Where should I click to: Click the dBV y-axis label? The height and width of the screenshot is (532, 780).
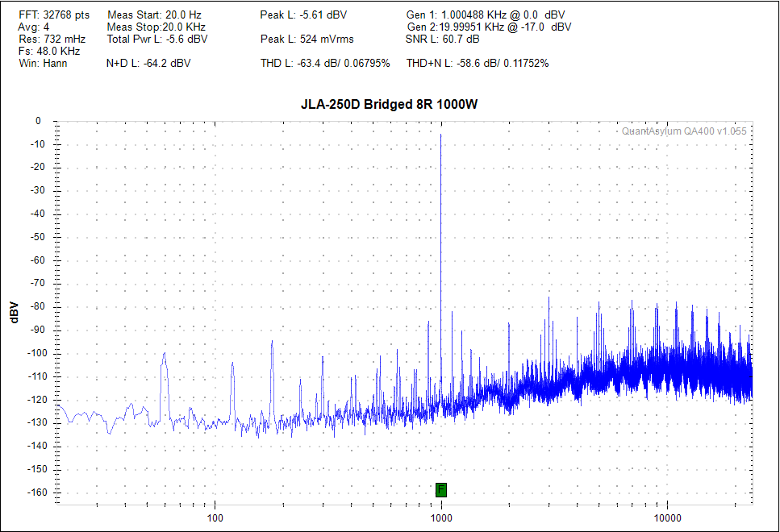click(x=14, y=312)
